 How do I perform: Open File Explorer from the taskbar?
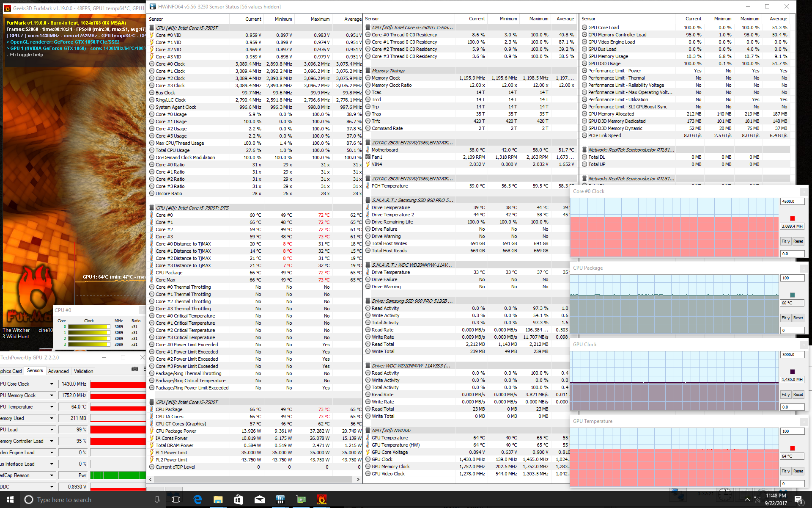point(218,500)
